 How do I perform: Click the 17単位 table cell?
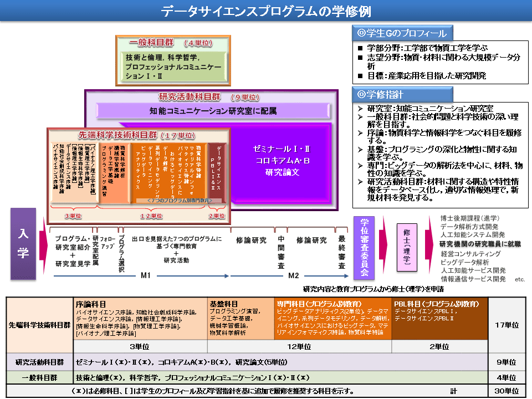point(507,325)
